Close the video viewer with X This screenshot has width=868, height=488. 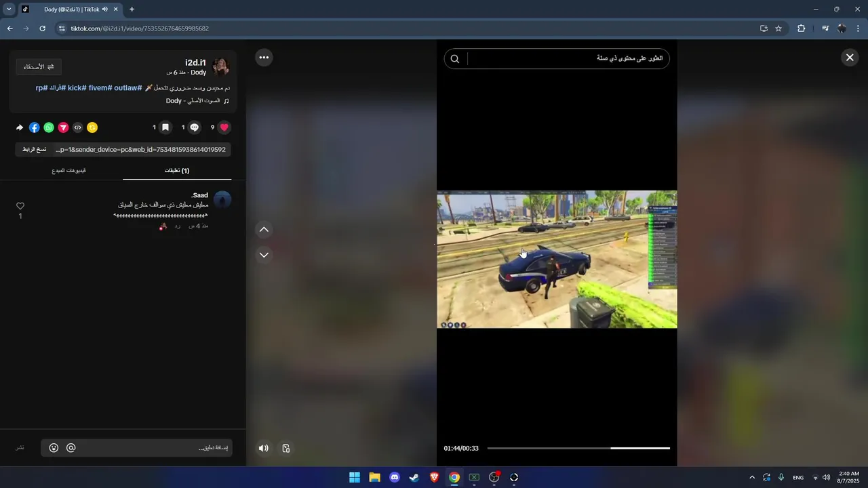850,58
